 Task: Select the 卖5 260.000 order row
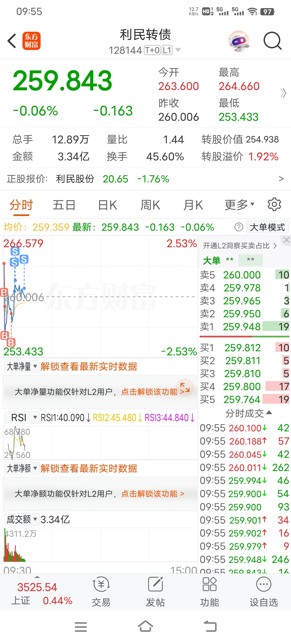(x=244, y=275)
